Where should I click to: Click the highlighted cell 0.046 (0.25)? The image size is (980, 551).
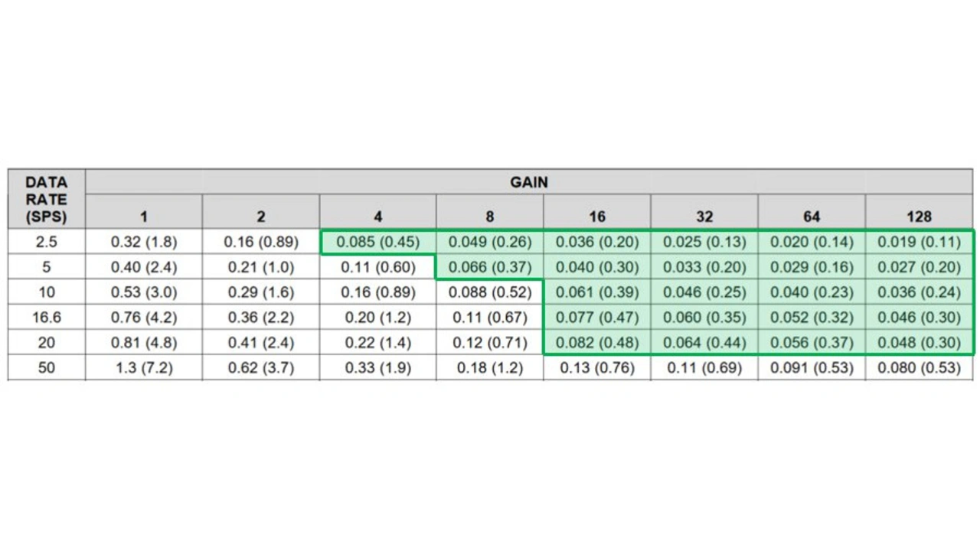(x=704, y=292)
